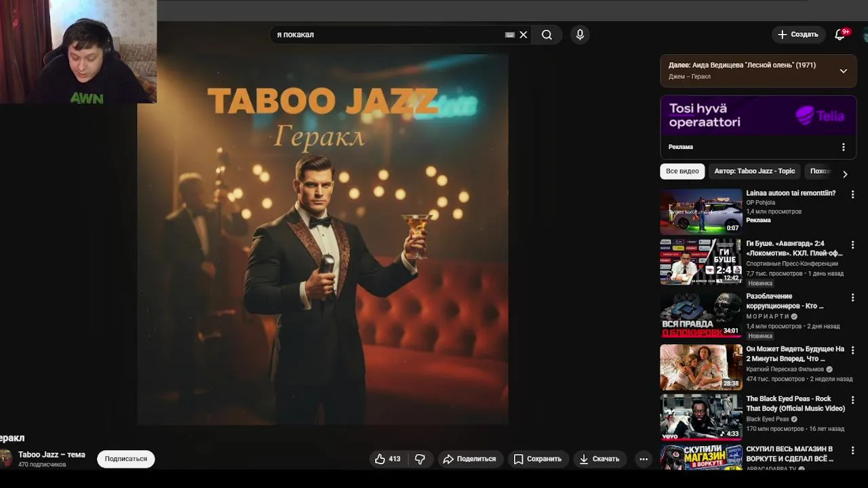The width and height of the screenshot is (868, 488).
Task: Open the 'Ги Буше' video thumbnail
Action: click(x=701, y=262)
